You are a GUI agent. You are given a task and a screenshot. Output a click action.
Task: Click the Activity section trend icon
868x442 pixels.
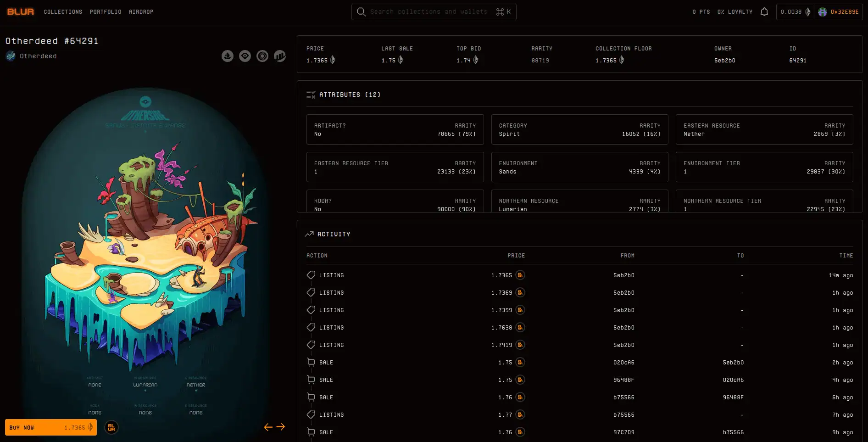click(x=309, y=234)
